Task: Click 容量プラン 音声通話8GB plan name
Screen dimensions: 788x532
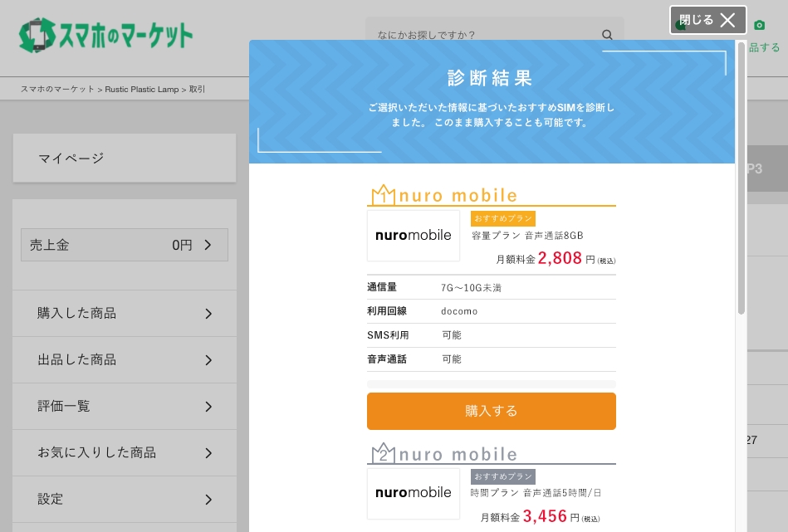Action: [x=527, y=236]
